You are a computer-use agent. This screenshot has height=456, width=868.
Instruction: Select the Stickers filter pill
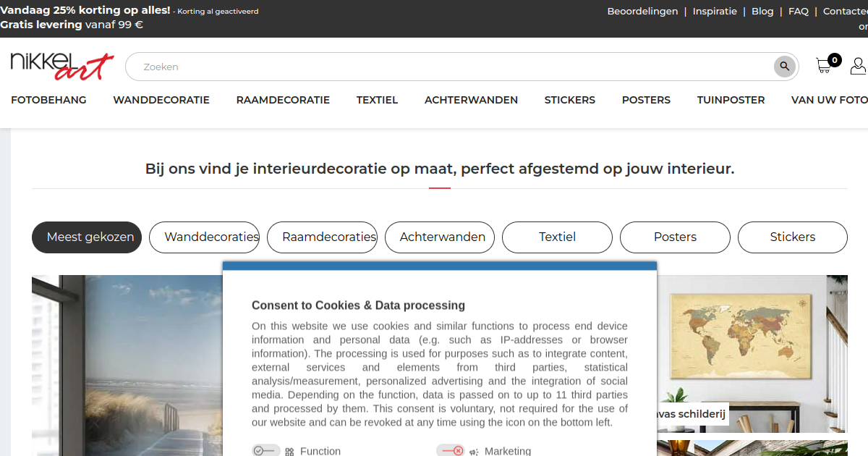coord(793,237)
